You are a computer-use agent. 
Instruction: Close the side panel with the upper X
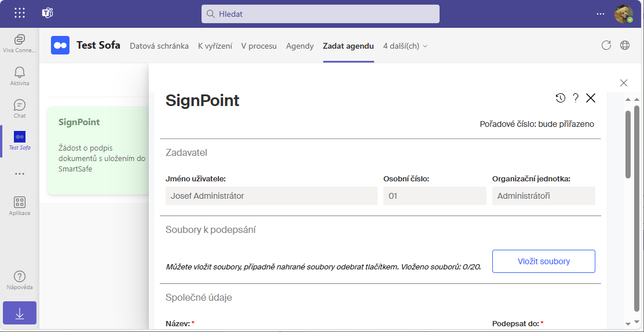click(624, 83)
